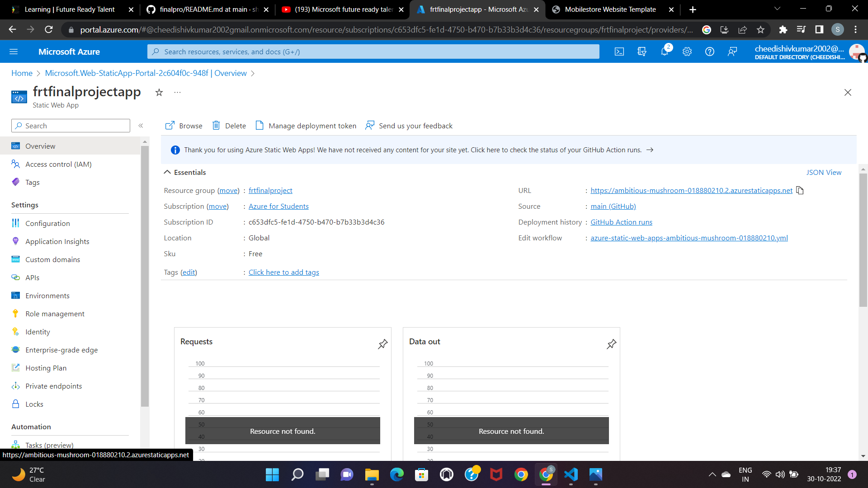The width and height of the screenshot is (868, 488).
Task: Expand the forward arrow on GitHub Action banner
Action: tap(650, 150)
